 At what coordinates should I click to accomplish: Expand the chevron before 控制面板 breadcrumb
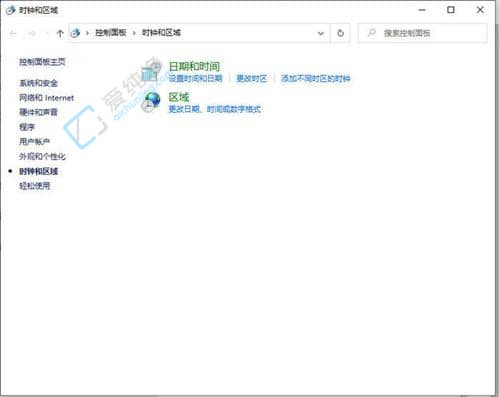click(88, 33)
